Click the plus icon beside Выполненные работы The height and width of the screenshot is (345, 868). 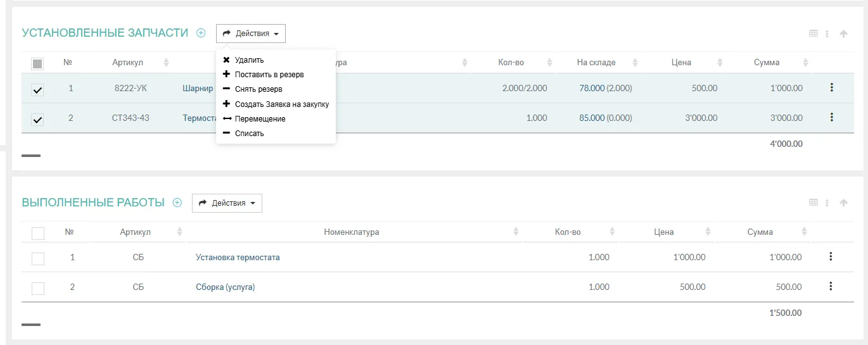tap(177, 203)
